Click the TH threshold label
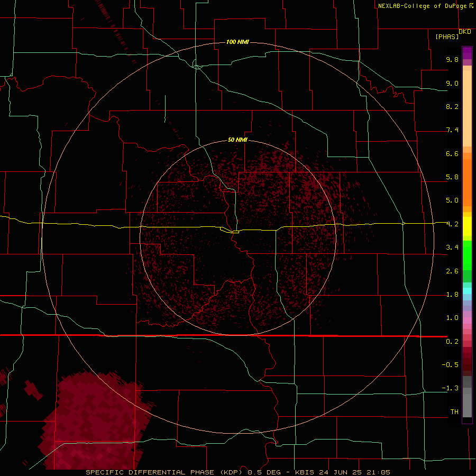Screen dimensions: 476x476 tap(454, 412)
